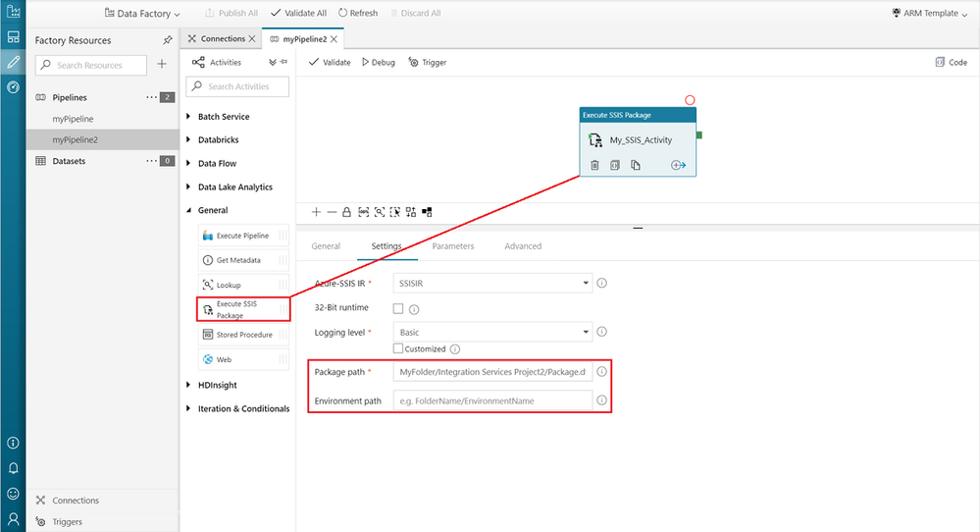Click Debug in pipeline toolbar
Screen dimensions: 980x532
[378, 63]
